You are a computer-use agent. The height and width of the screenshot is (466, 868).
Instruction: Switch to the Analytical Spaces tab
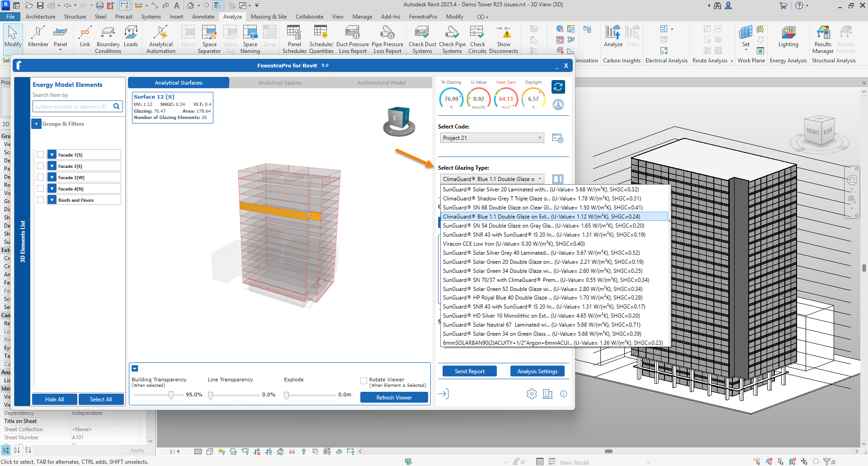click(280, 83)
